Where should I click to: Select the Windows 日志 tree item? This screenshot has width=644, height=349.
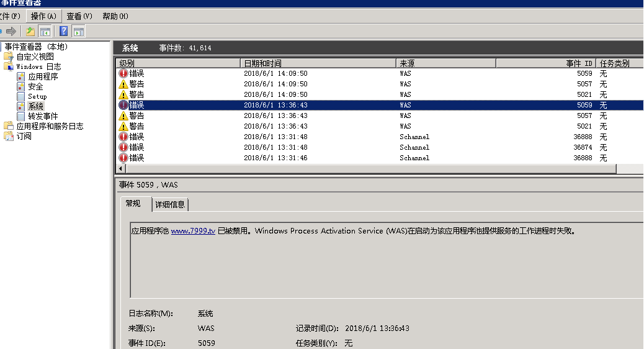point(38,66)
